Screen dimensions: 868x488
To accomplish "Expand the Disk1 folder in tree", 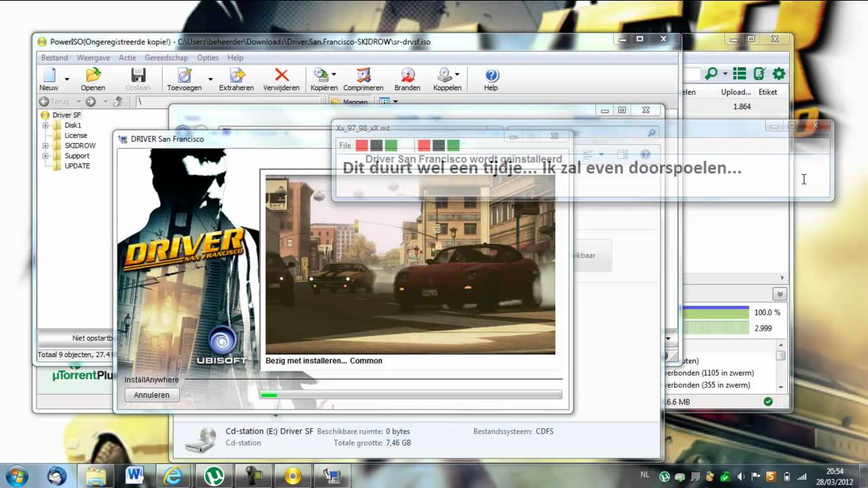I will pos(45,125).
